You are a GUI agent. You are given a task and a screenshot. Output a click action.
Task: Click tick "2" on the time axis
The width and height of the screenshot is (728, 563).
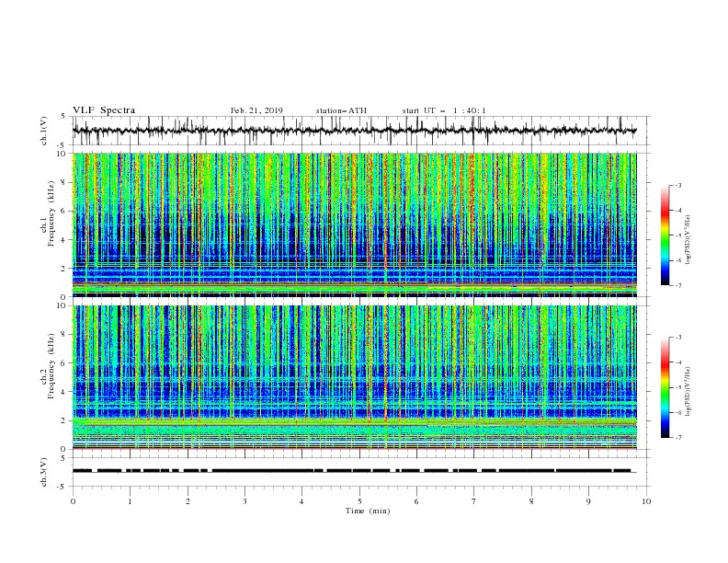(x=188, y=501)
